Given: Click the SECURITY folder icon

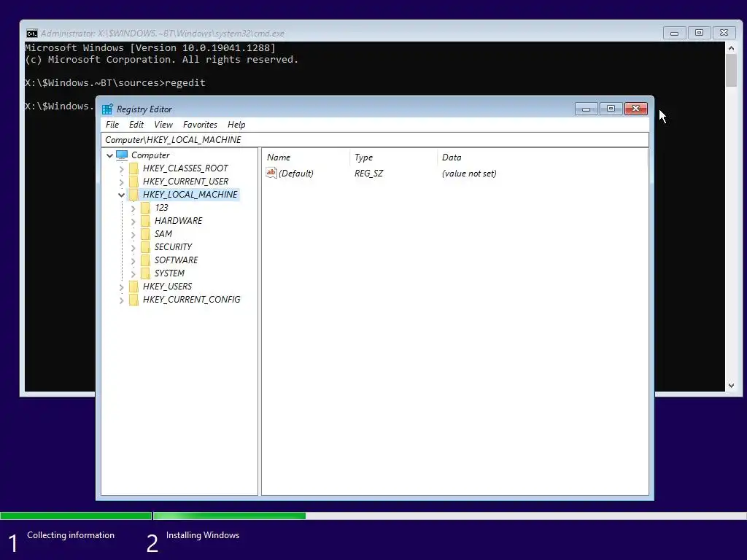Looking at the screenshot, I should [146, 246].
